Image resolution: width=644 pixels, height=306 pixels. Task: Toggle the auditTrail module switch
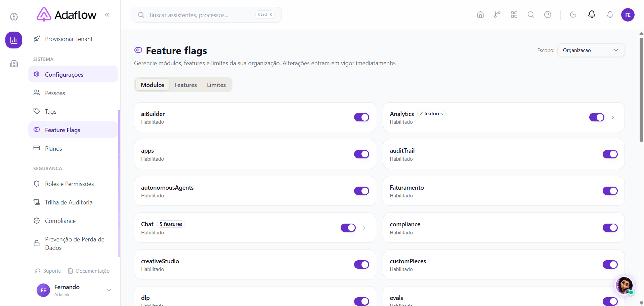click(610, 154)
